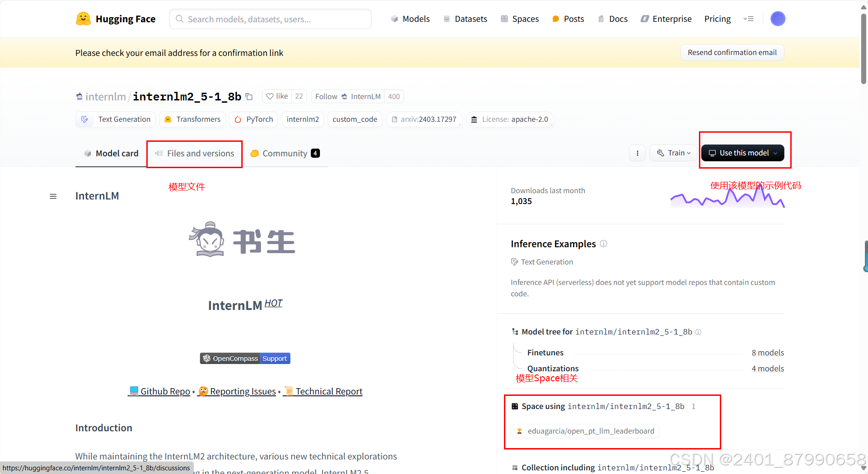Viewport: 868px width, 474px height.
Task: Click the Text Generation label under Inference Examples
Action: (x=547, y=262)
